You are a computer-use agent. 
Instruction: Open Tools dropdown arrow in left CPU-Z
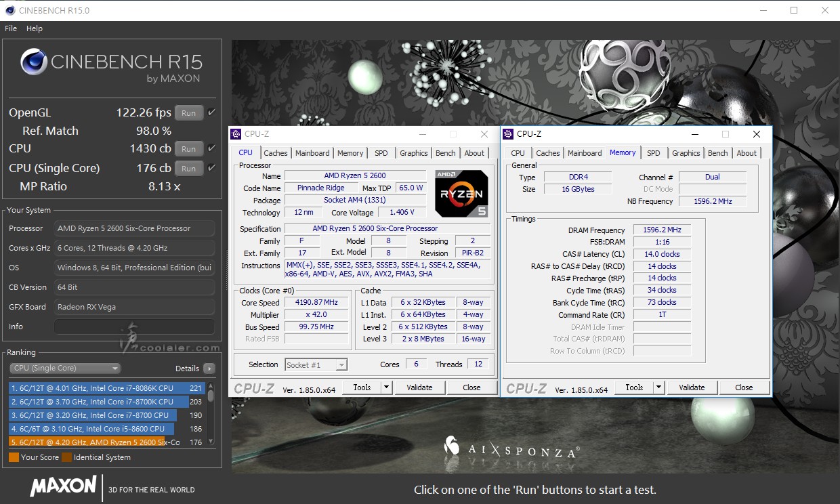[386, 387]
